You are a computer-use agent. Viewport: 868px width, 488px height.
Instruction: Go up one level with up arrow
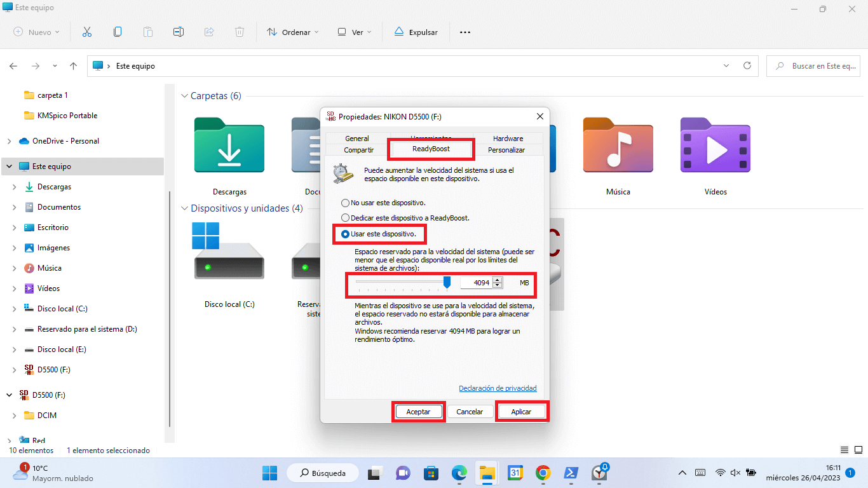pos(74,66)
